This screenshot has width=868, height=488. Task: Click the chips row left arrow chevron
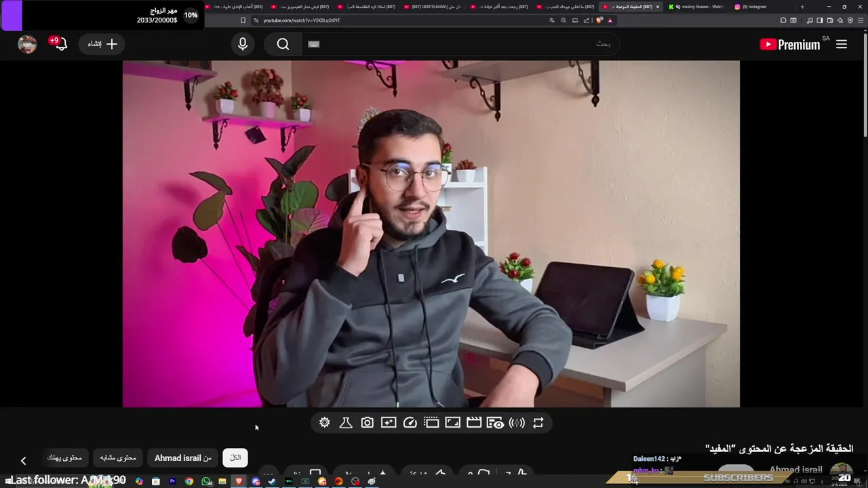(x=23, y=461)
